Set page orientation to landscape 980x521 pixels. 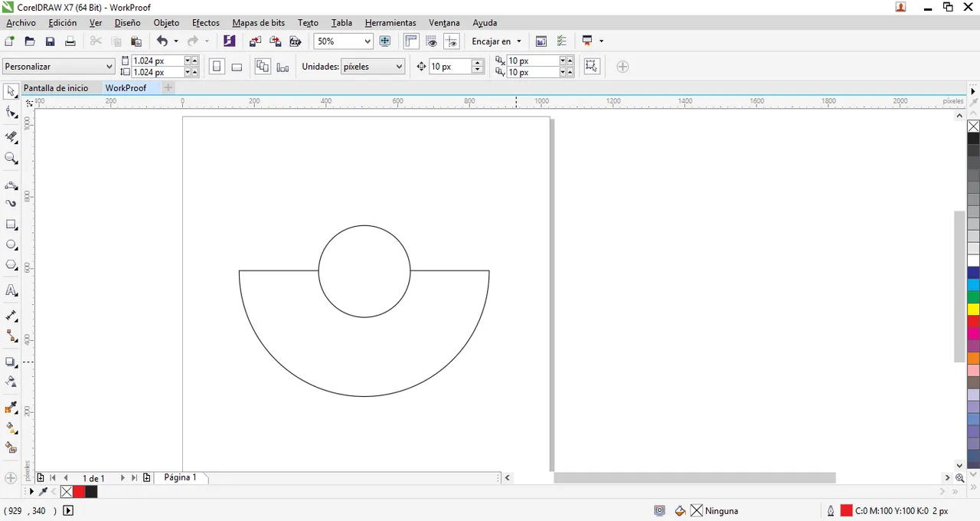click(x=237, y=67)
